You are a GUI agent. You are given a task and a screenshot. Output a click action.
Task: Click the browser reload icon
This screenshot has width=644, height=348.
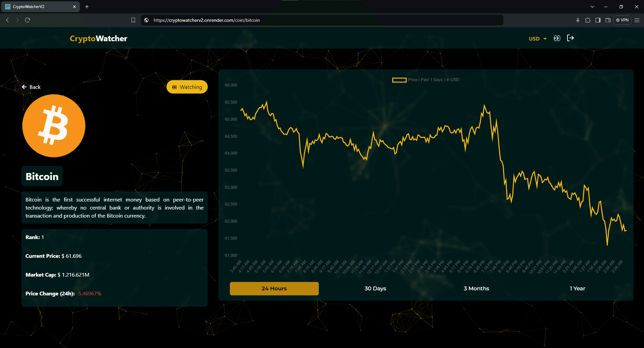point(28,20)
